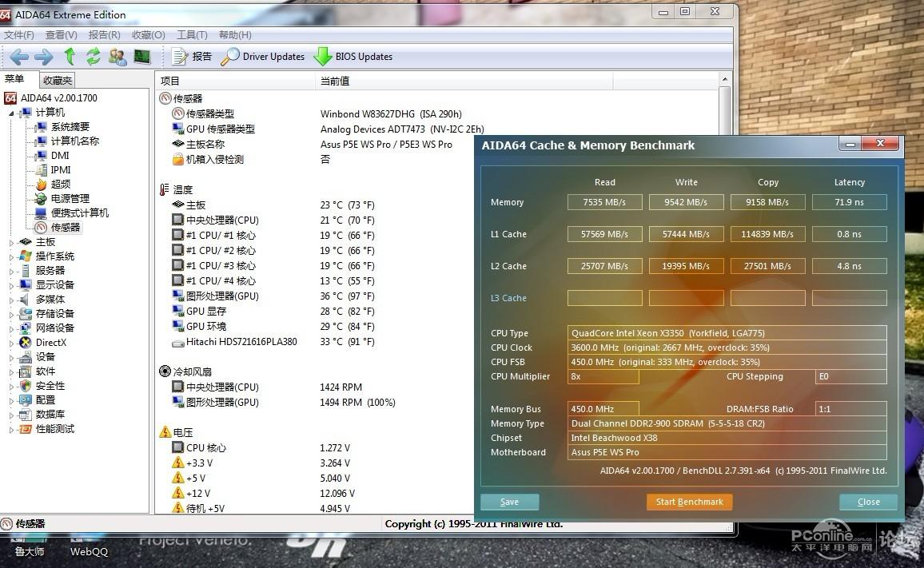Expand the 主板 tree node
The width and height of the screenshot is (924, 568).
tap(11, 242)
